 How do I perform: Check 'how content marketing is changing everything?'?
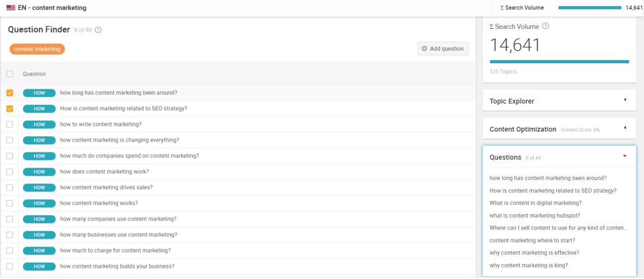click(10, 140)
